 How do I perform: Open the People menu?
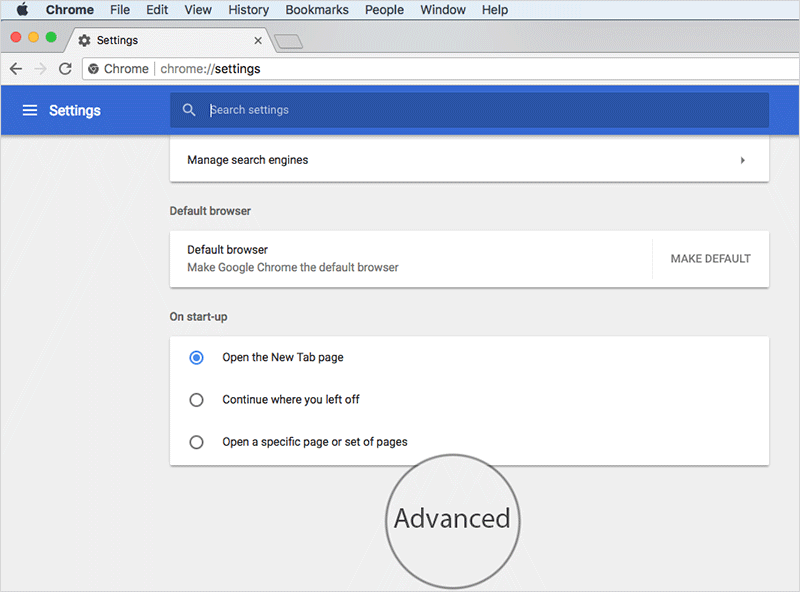pyautogui.click(x=384, y=10)
